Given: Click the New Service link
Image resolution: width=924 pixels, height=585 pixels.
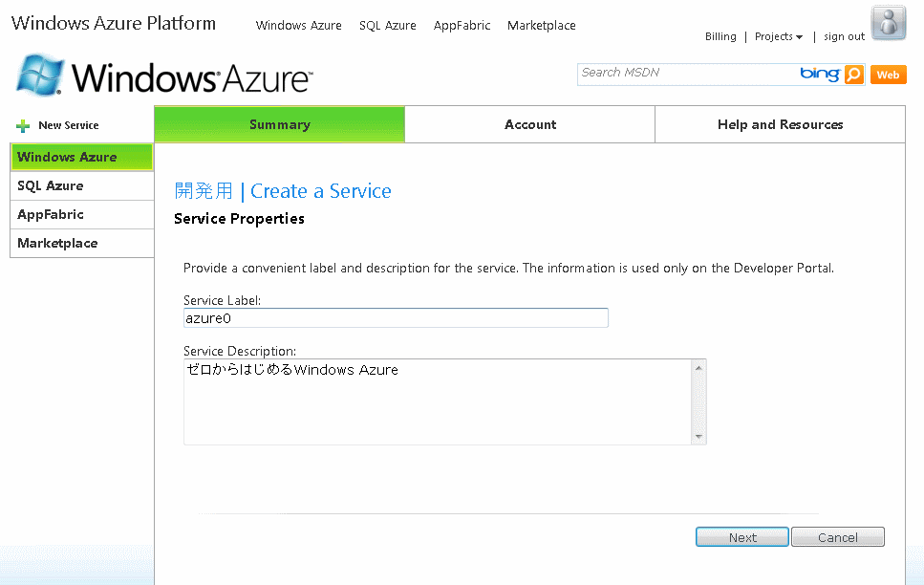Looking at the screenshot, I should pos(69,125).
